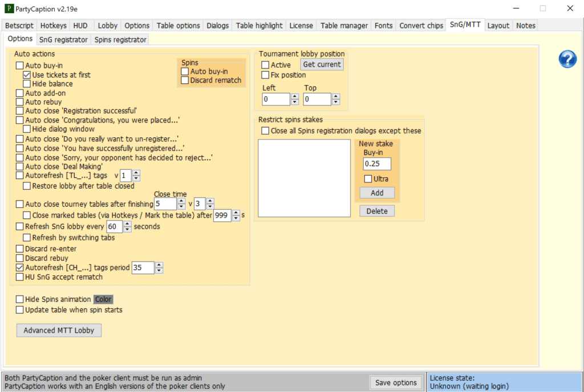Increase the Left position spinner value
584x392 pixels.
295,96
